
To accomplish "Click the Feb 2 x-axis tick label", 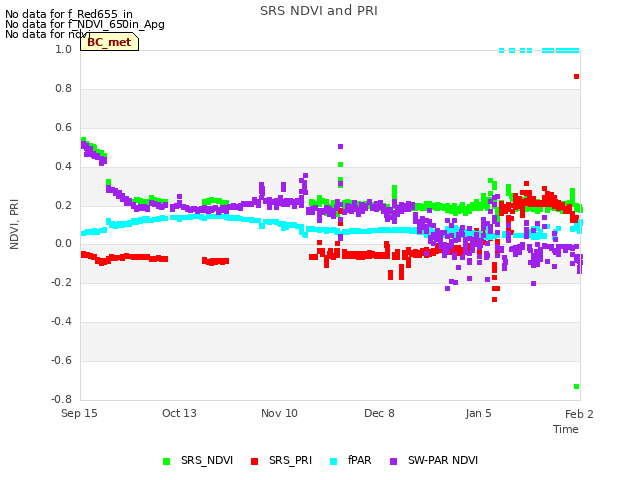I will 579,414.
